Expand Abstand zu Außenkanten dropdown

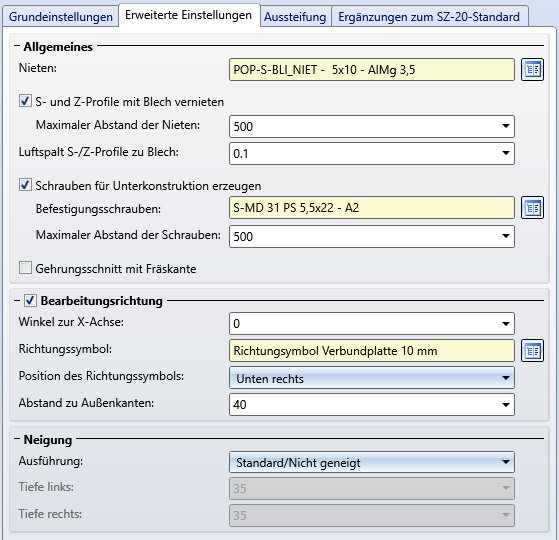(506, 405)
